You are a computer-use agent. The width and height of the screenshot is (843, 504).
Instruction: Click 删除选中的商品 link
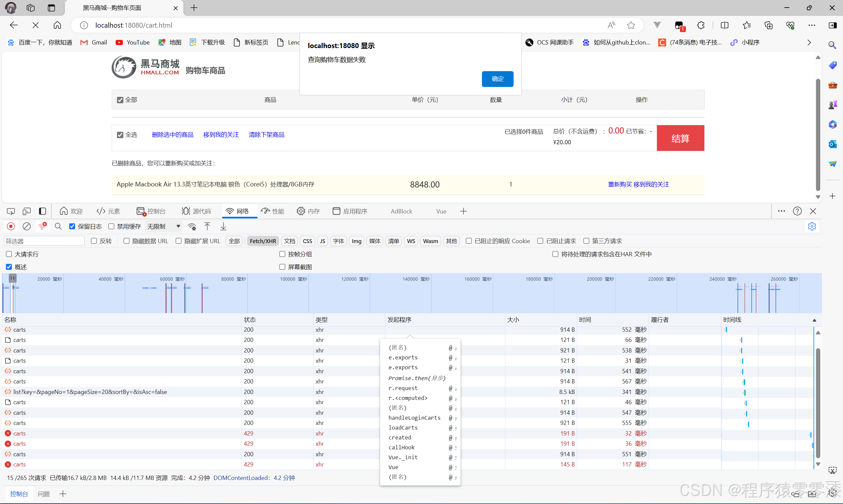(x=172, y=135)
